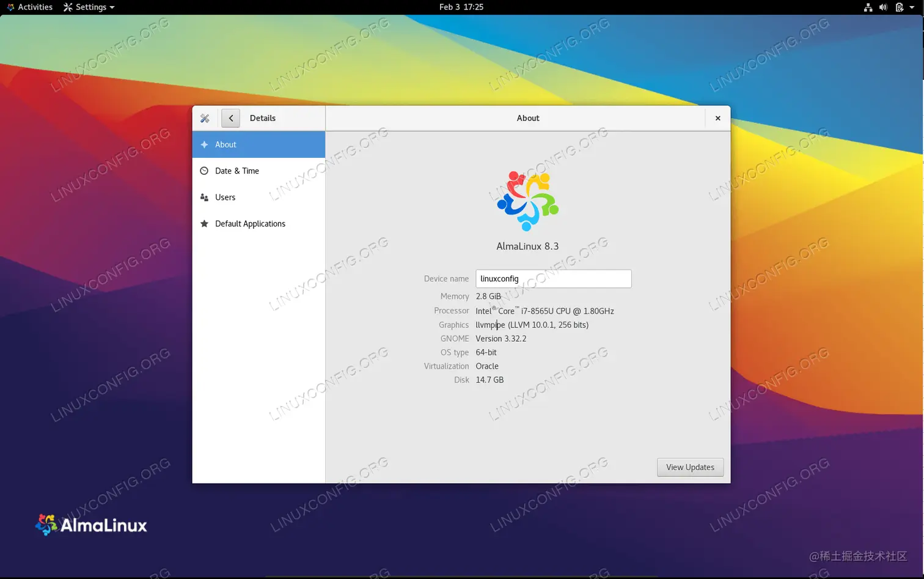Click the network icon in the top bar
Viewport: 924px width, 579px height.
click(868, 7)
